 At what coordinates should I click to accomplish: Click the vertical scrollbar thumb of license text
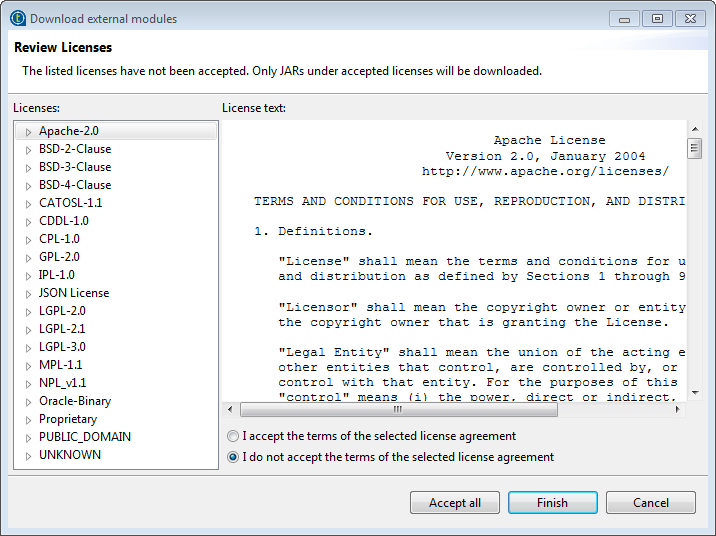[694, 149]
